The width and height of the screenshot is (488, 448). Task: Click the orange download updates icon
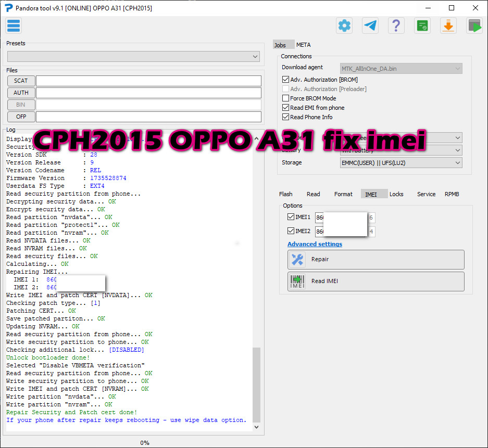(x=448, y=25)
